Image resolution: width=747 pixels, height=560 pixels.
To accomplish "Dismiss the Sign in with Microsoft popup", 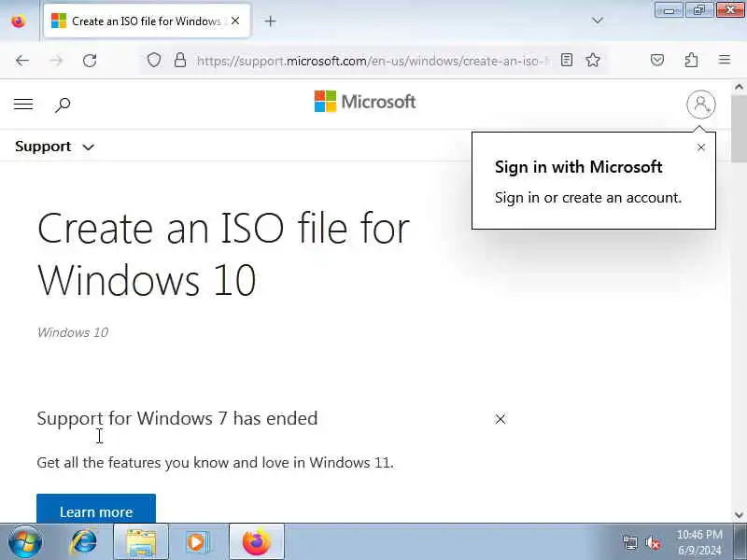I will 701,147.
